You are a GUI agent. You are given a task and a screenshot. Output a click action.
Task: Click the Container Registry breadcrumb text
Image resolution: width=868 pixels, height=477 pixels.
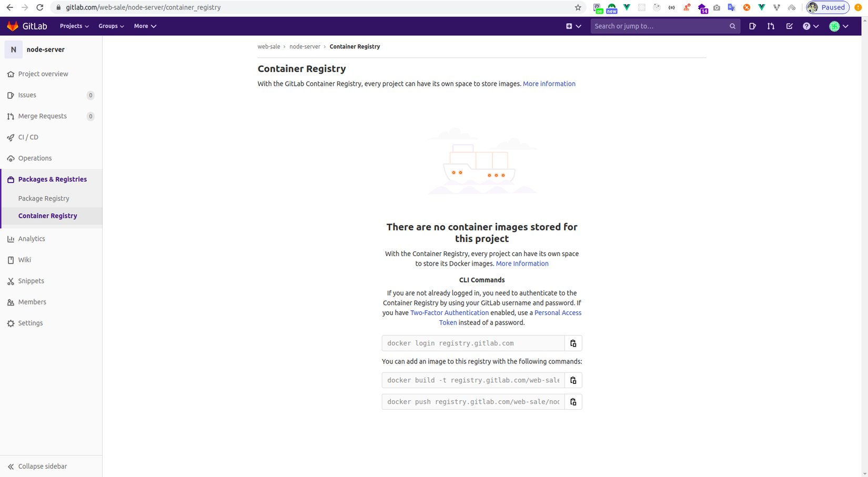(355, 47)
